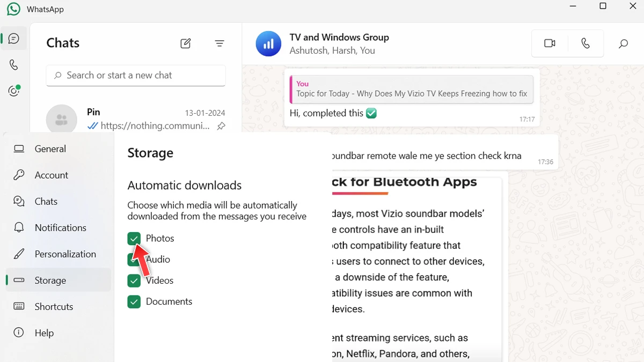
Task: Click the Pin chat avatar
Action: click(x=62, y=119)
